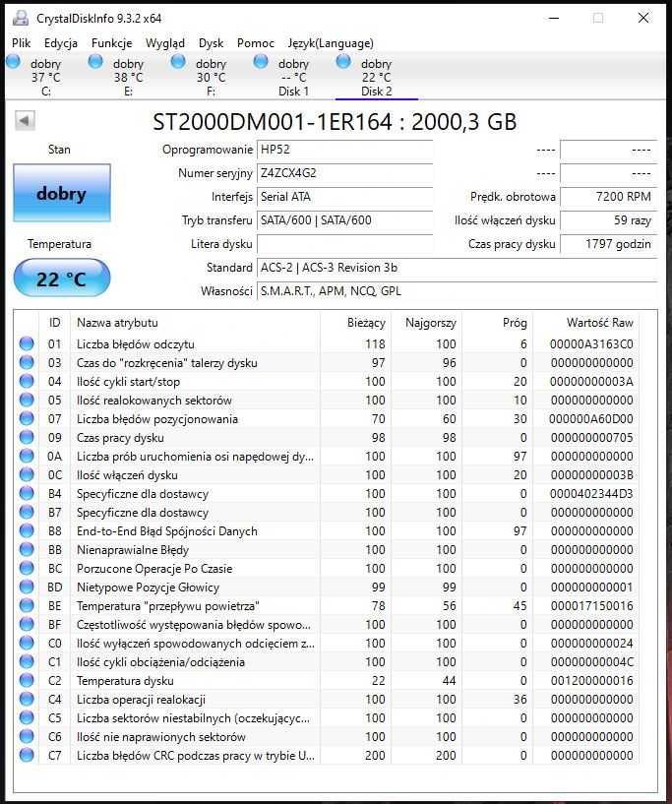Click status orb of attribute C4 row
The image size is (672, 804).
coord(27,699)
